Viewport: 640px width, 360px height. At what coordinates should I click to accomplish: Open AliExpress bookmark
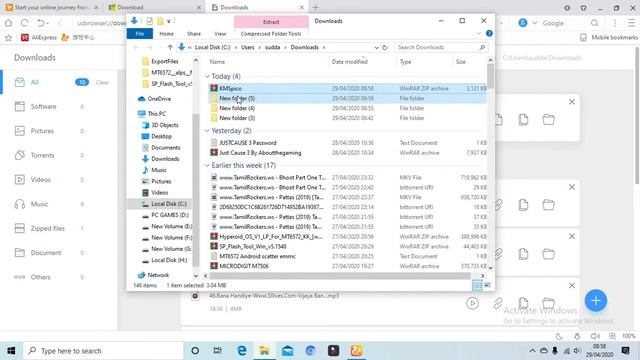point(39,38)
